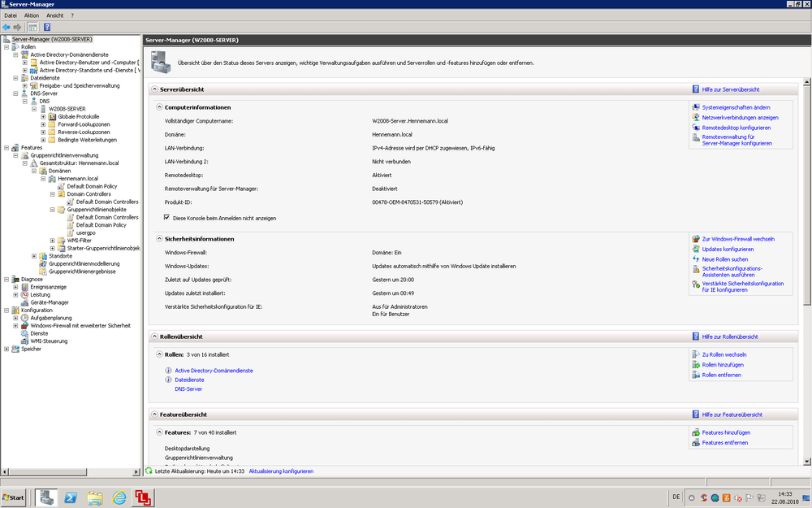Click the blue Help icon in the toolbar
The width and height of the screenshot is (812, 508).
click(x=47, y=27)
